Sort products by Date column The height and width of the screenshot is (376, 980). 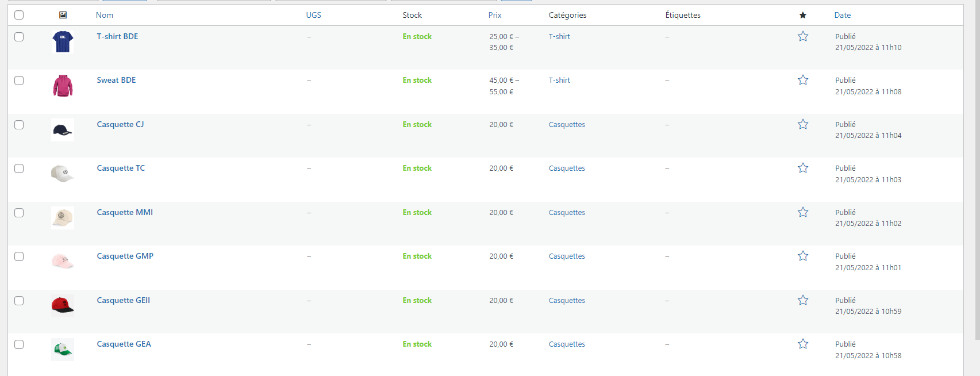[x=842, y=15]
